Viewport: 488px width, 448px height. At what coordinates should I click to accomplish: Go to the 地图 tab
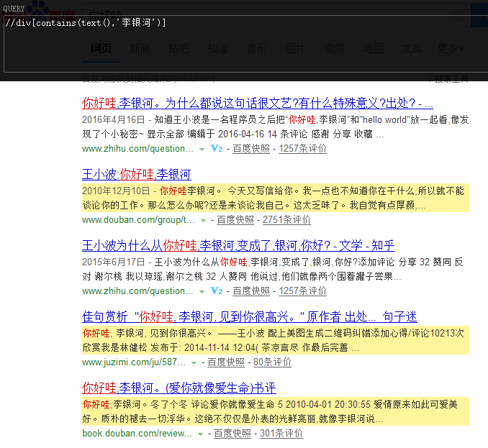[x=373, y=49]
